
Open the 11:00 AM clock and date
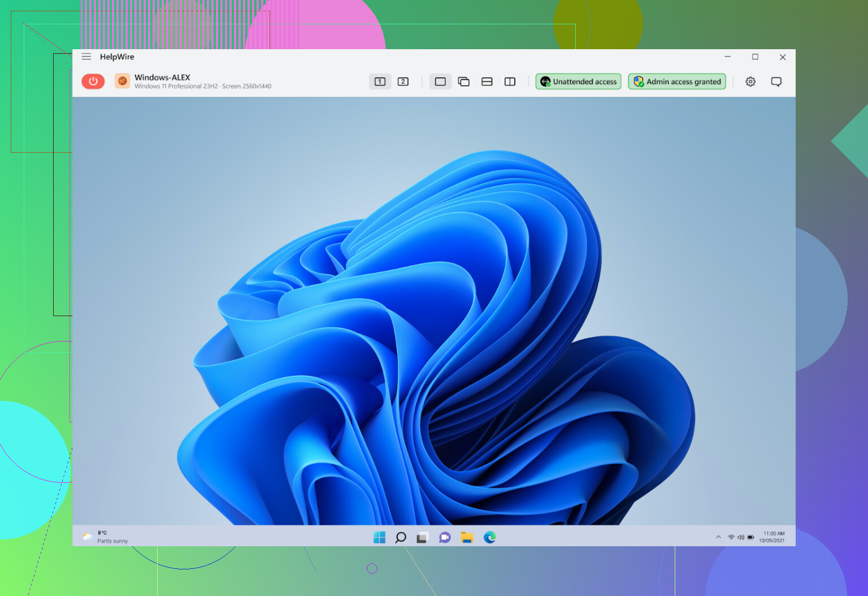[x=772, y=537]
